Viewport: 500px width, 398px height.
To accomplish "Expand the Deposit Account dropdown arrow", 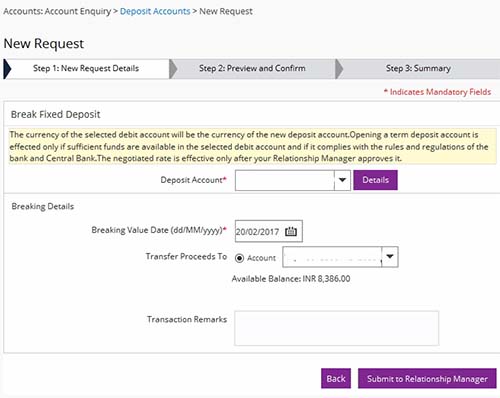I will click(x=342, y=180).
